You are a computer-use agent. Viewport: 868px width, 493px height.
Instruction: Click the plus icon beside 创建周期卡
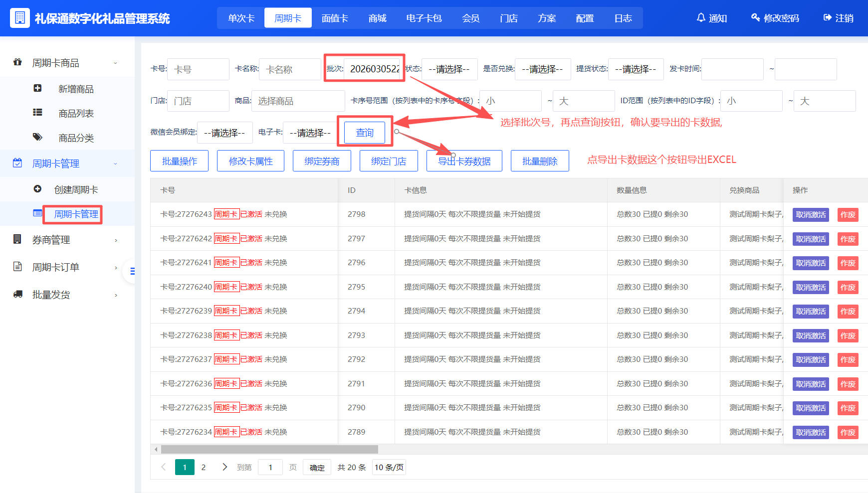(x=38, y=189)
